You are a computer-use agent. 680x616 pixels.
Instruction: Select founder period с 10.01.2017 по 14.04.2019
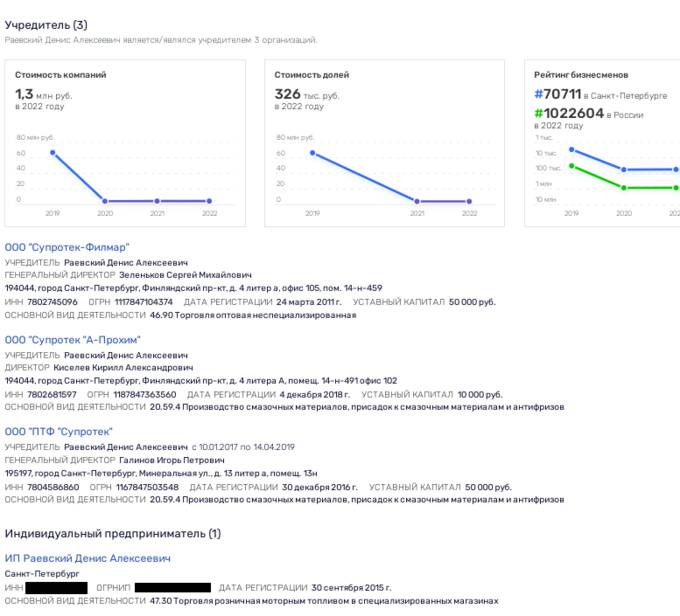tap(243, 447)
